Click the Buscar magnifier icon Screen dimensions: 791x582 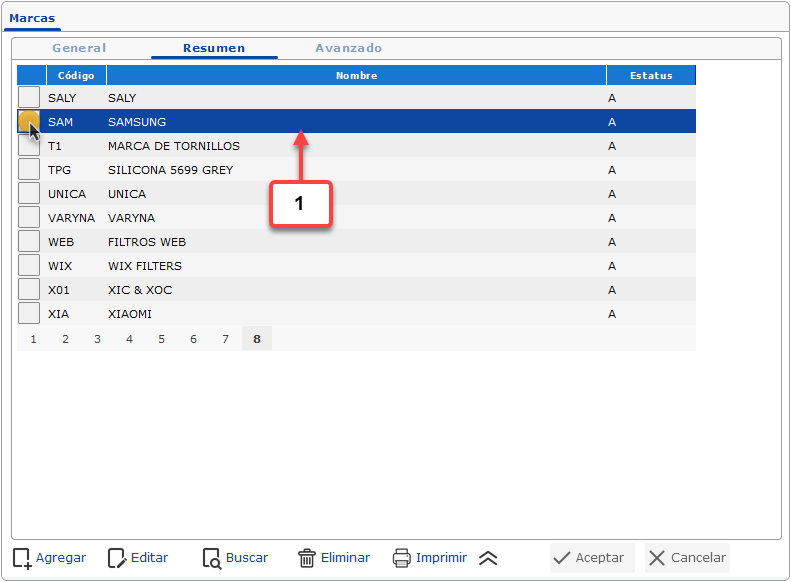211,558
